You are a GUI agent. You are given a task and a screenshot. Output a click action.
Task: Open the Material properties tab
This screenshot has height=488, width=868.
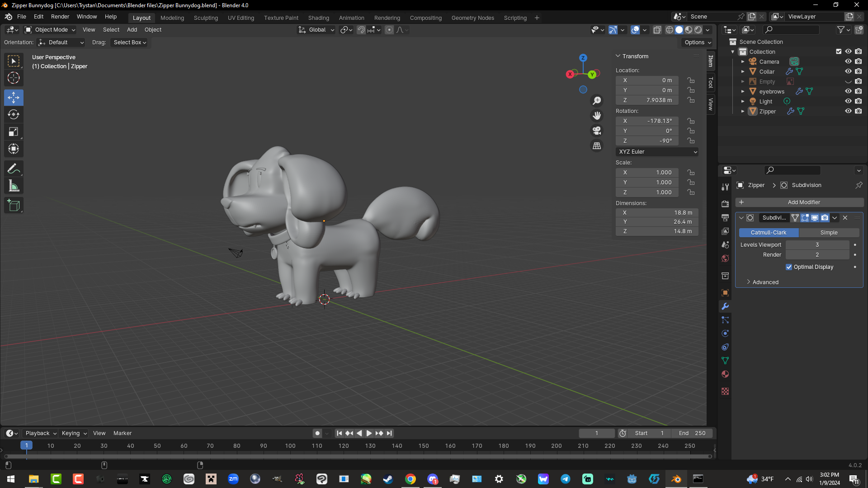pyautogui.click(x=725, y=374)
